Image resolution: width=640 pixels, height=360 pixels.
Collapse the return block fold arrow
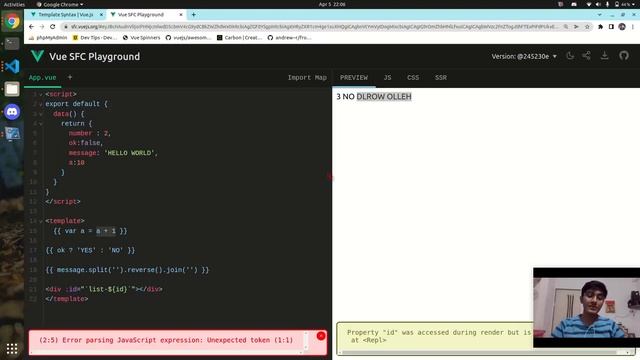(x=40, y=124)
